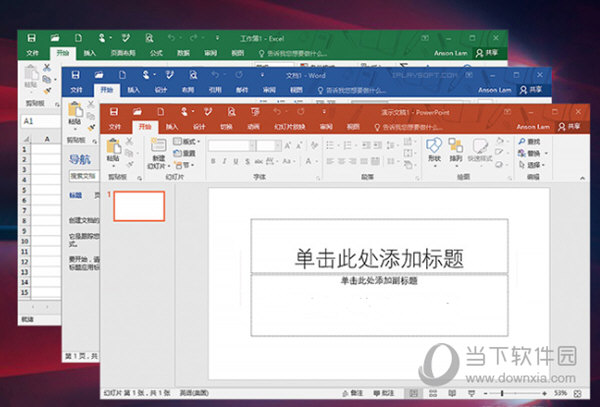This screenshot has height=407, width=600.
Task: Click the New document icon in the PowerPoint title bar
Action: point(161,112)
